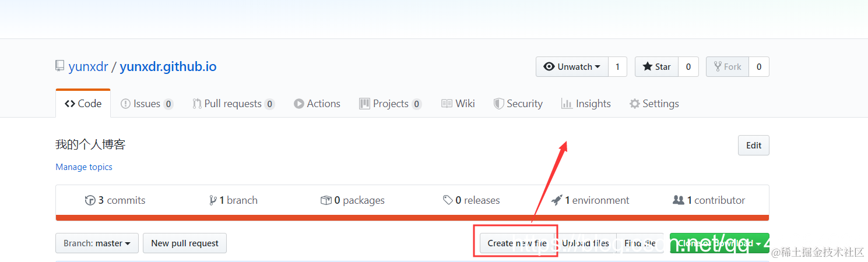Click the Security shield icon
The width and height of the screenshot is (868, 262).
click(x=498, y=104)
